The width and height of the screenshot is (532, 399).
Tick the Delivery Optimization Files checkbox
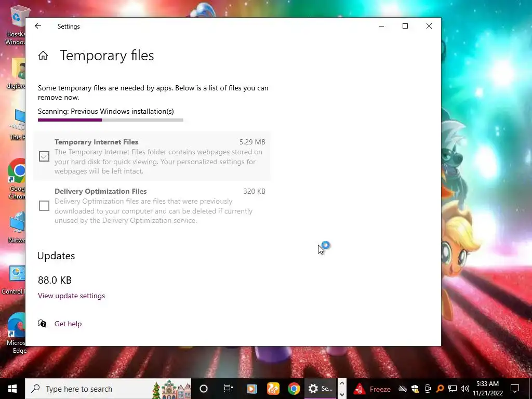(44, 206)
